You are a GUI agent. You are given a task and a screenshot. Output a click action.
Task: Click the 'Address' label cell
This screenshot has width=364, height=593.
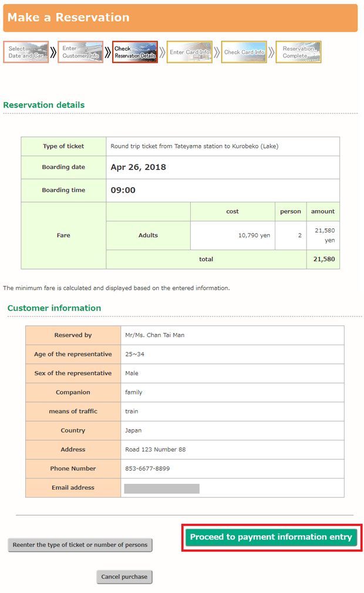[73, 450]
